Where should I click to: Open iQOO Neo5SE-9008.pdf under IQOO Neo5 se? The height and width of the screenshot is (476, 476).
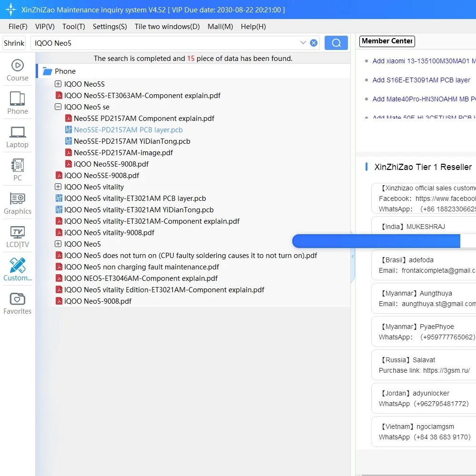(x=111, y=164)
